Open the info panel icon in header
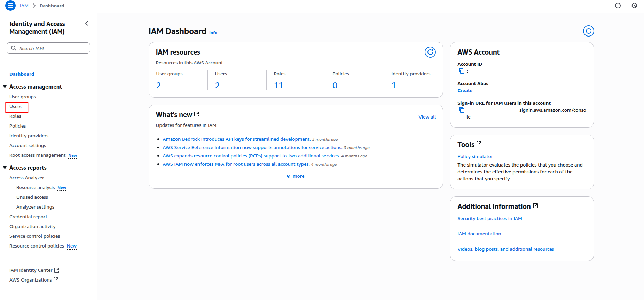The image size is (644, 300). [618, 6]
